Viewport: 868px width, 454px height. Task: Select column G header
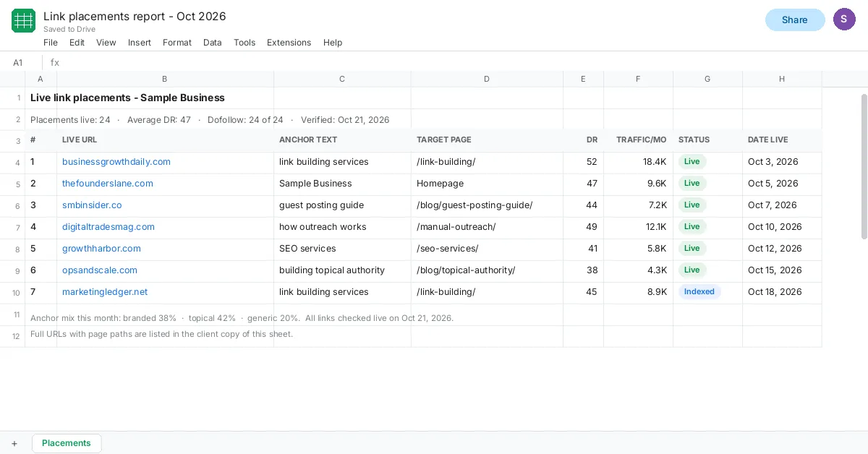(x=707, y=79)
